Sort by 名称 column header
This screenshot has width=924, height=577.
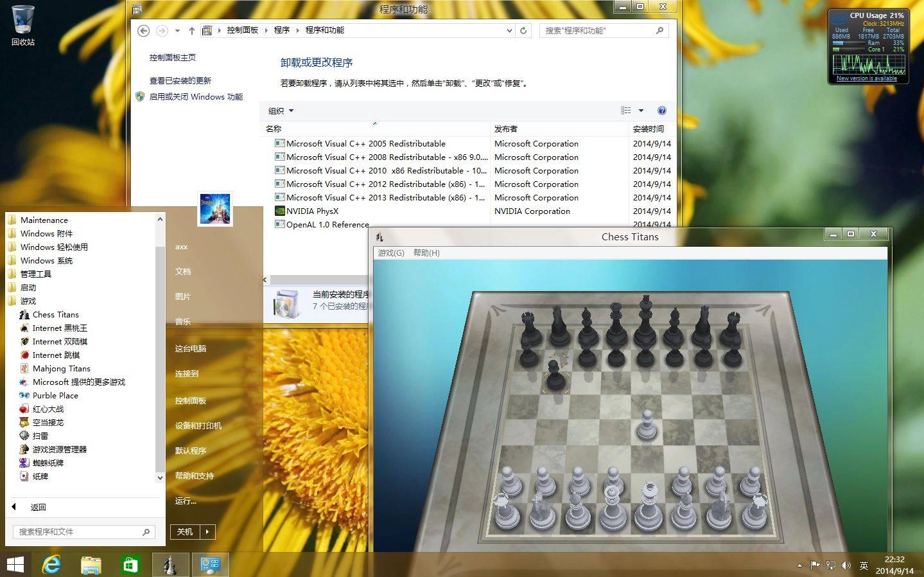(375, 129)
